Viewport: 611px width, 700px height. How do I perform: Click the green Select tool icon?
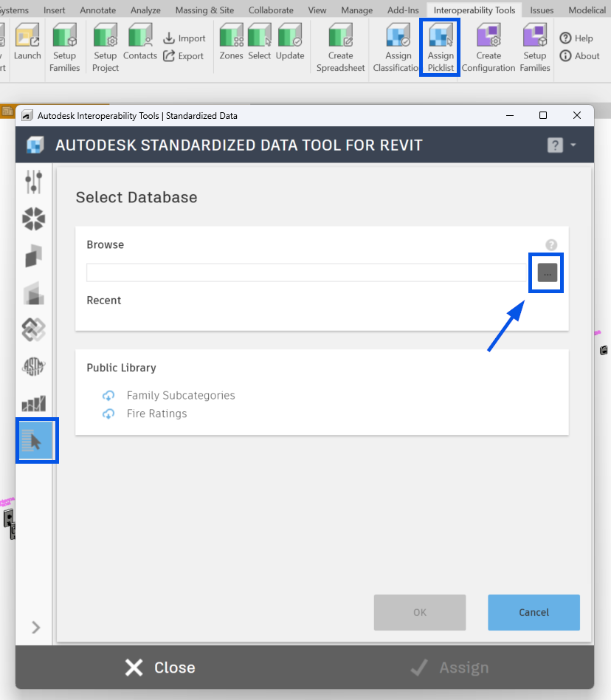pos(260,36)
